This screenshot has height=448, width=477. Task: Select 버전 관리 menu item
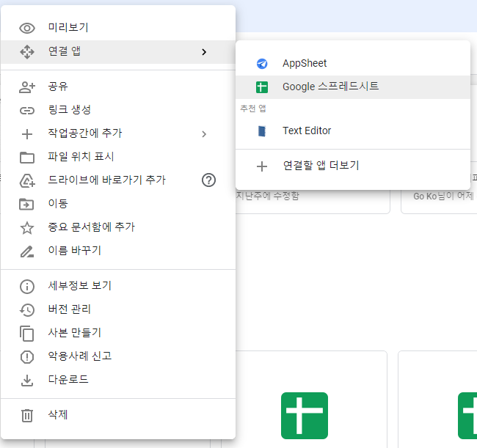(x=69, y=309)
